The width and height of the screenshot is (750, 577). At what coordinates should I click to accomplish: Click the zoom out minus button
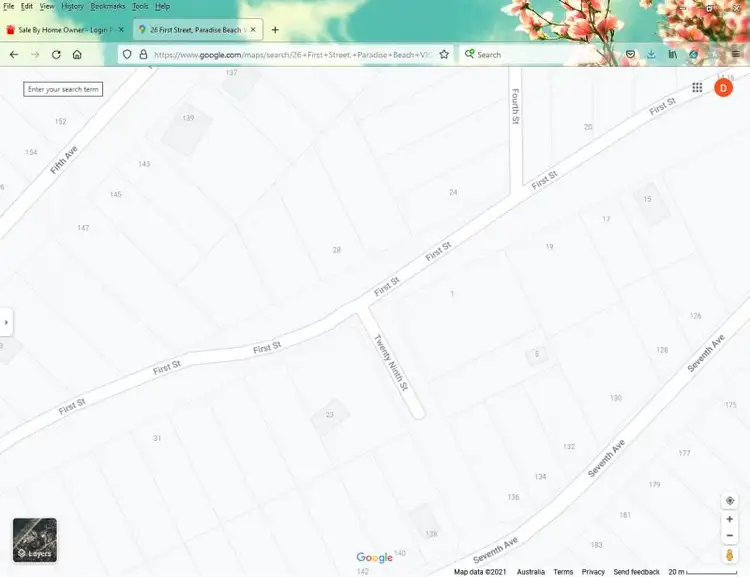[730, 536]
